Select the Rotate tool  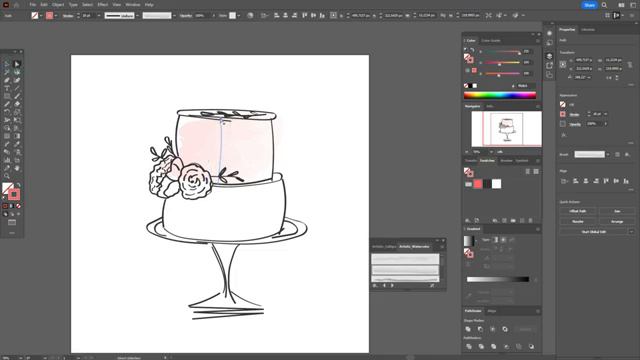point(7,112)
